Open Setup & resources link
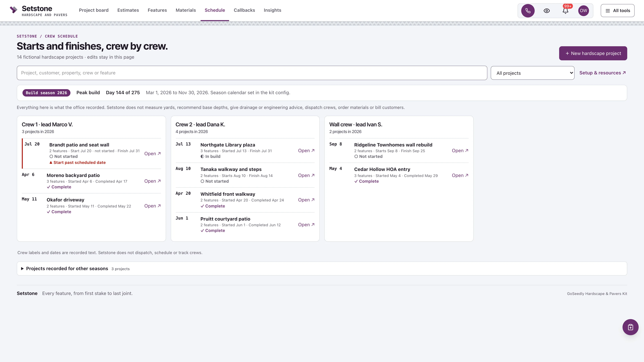This screenshot has width=644, height=362. pyautogui.click(x=603, y=73)
